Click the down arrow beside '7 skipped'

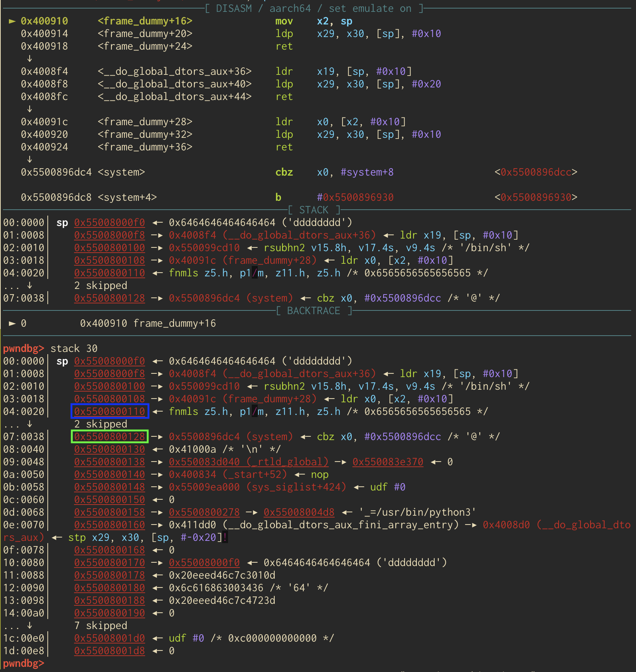(x=30, y=625)
